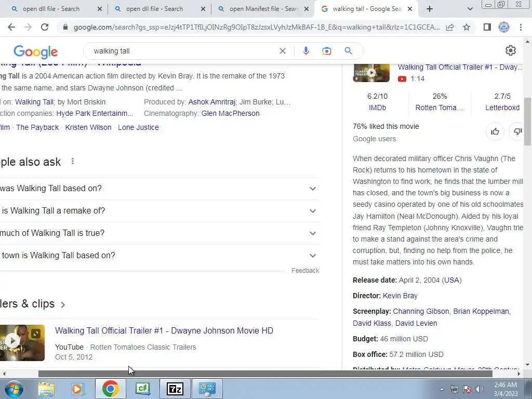The width and height of the screenshot is (532, 399).
Task: Open the Ashok Amritraj link
Action: pos(212,102)
